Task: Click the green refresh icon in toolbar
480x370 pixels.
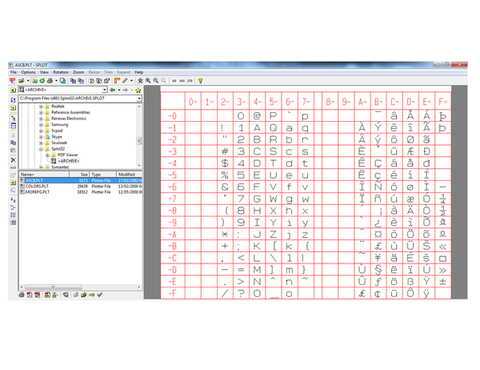Action: click(42, 81)
